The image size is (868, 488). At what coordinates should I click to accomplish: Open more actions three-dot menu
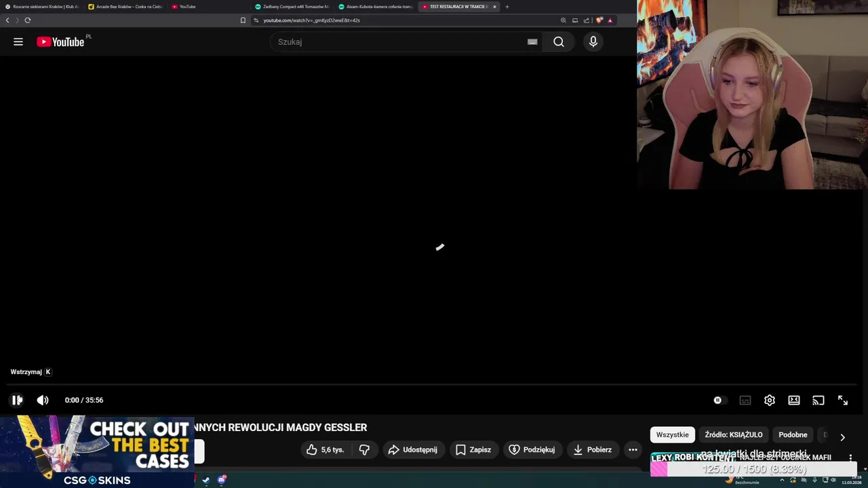coord(633,450)
